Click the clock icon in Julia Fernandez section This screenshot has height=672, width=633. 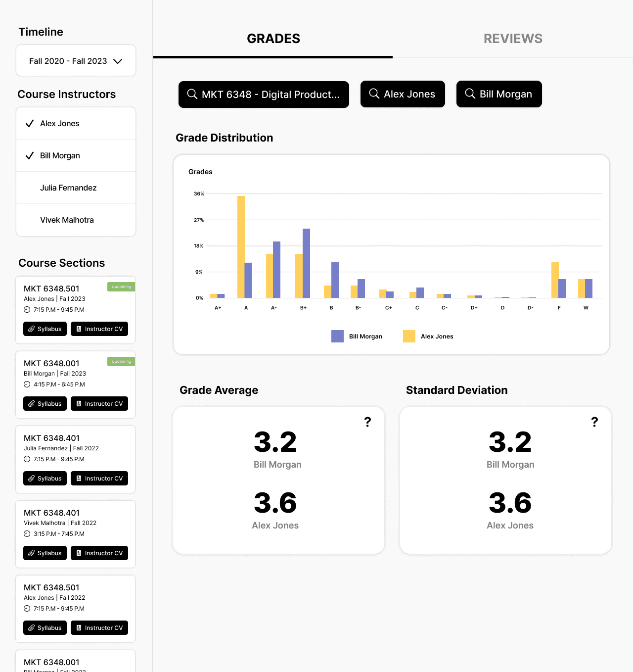click(x=27, y=459)
